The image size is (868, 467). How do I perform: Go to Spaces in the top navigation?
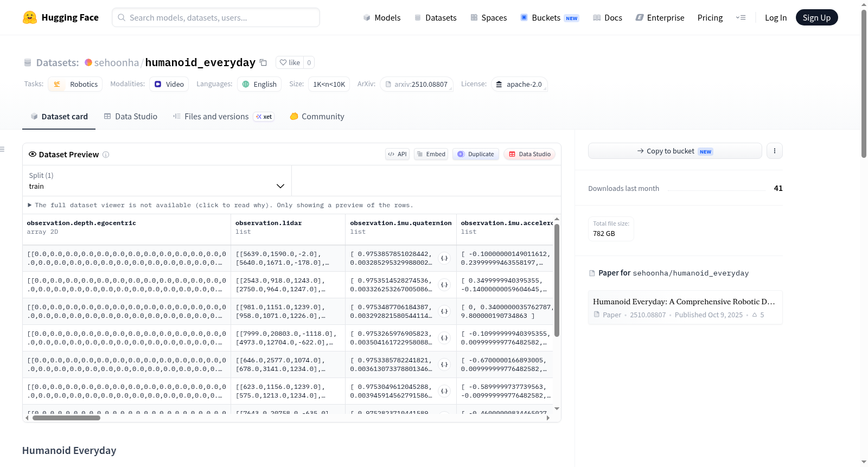tap(489, 17)
